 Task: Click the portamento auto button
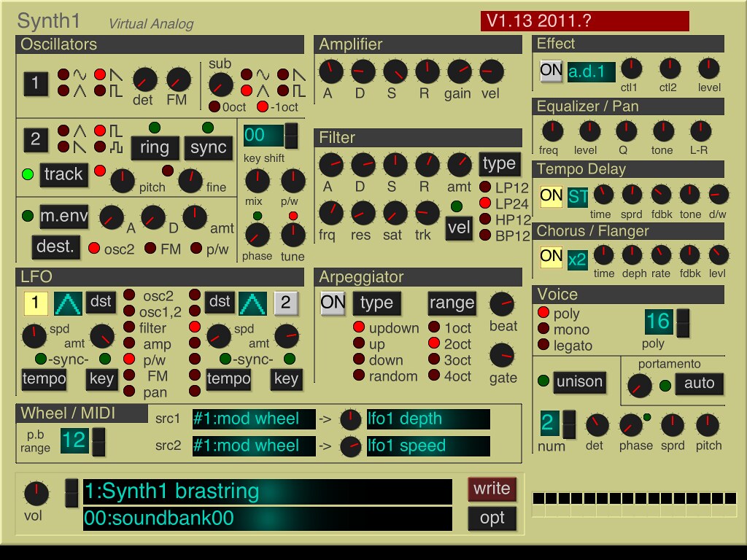click(x=700, y=384)
